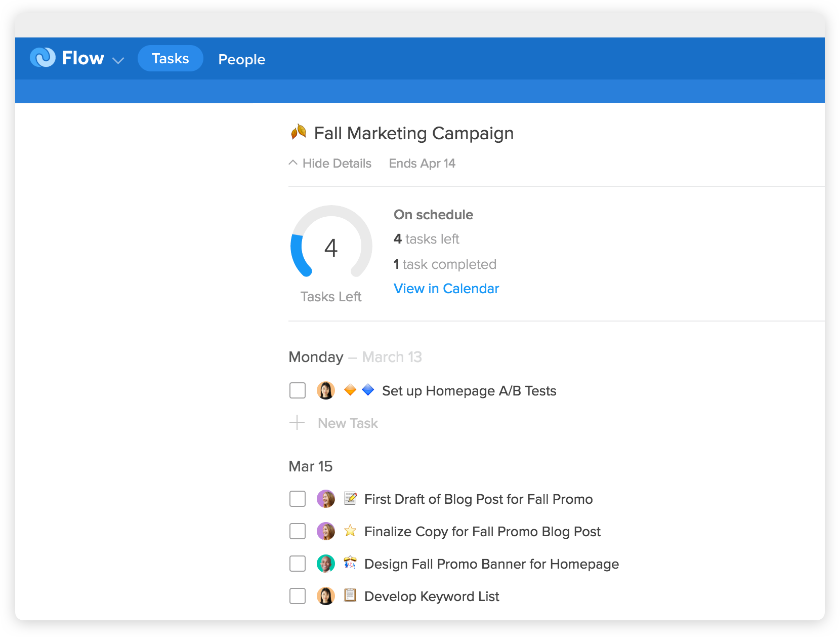Click carousel icon on Design Banner task
This screenshot has height=637, width=840.
[x=350, y=563]
